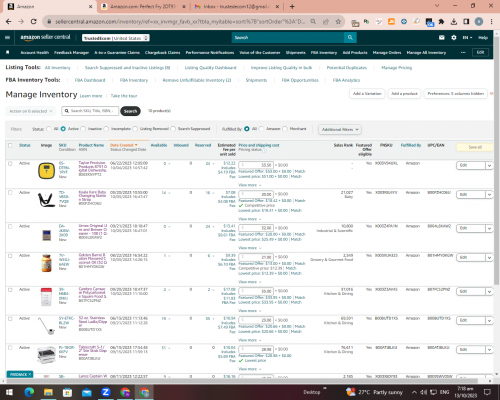Viewport: 500px width, 400px height.
Task: Open the EN language dropdown
Action: pos(467,38)
